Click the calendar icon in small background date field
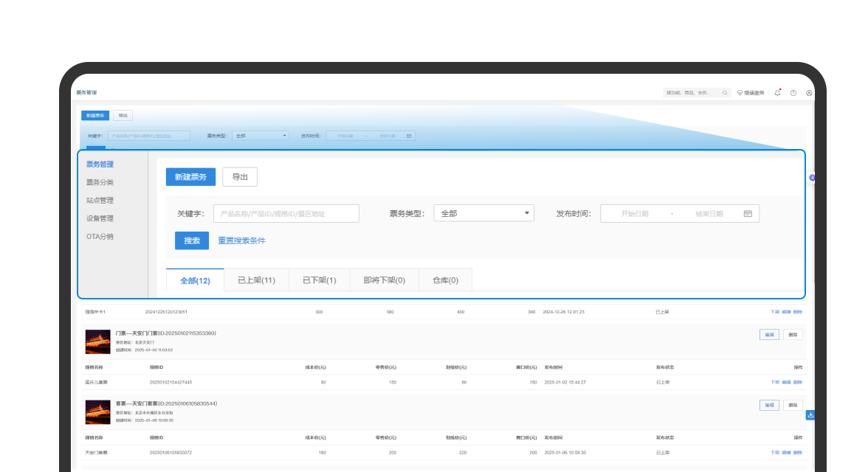 click(x=409, y=136)
